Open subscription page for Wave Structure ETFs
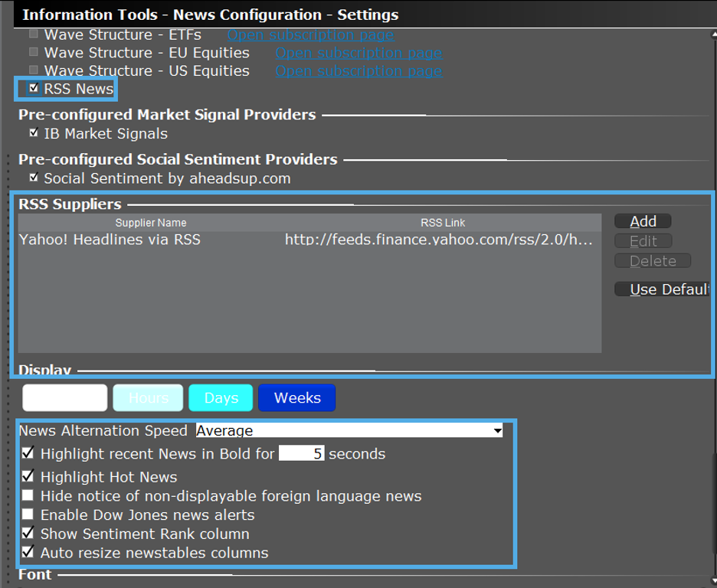 point(310,34)
